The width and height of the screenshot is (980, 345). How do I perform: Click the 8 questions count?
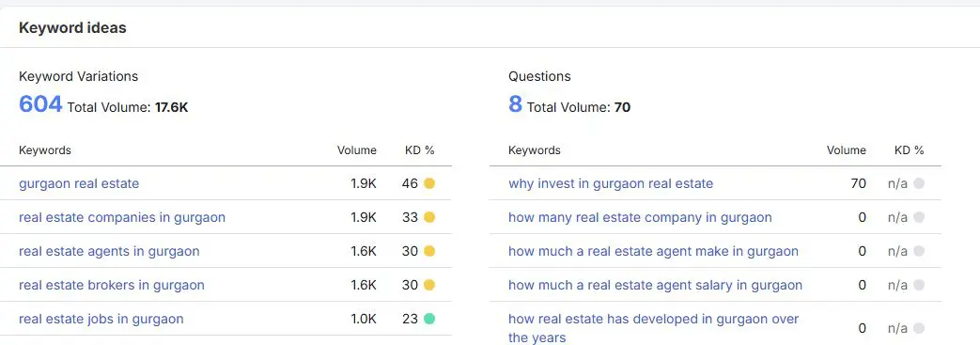[x=515, y=103]
